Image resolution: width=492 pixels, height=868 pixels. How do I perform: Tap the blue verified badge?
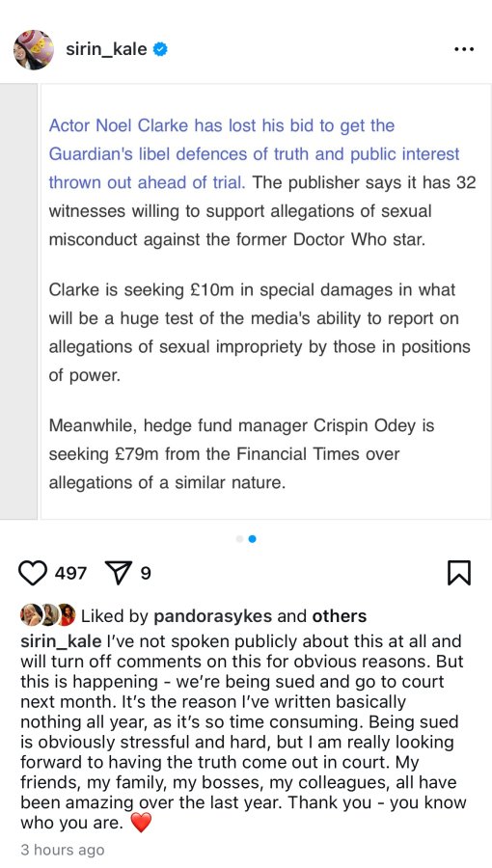click(160, 49)
